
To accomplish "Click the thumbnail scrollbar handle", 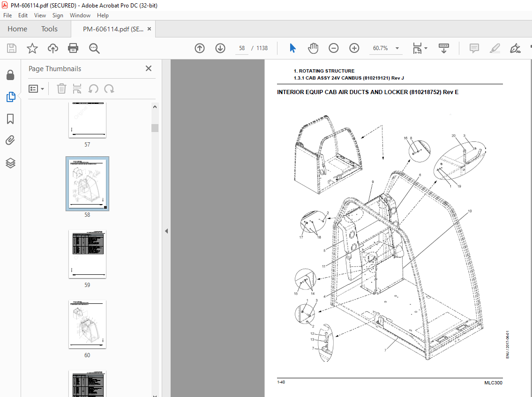I will 155,128.
